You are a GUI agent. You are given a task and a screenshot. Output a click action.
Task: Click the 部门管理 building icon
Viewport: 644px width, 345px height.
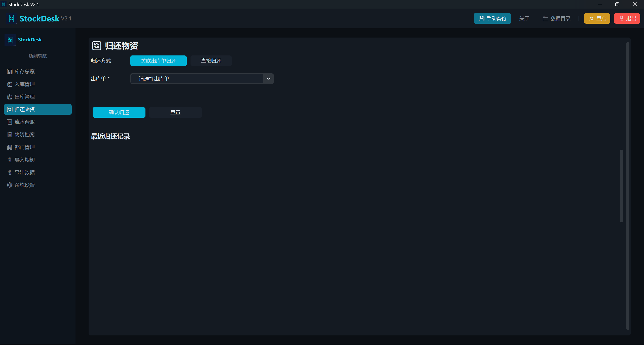click(10, 147)
